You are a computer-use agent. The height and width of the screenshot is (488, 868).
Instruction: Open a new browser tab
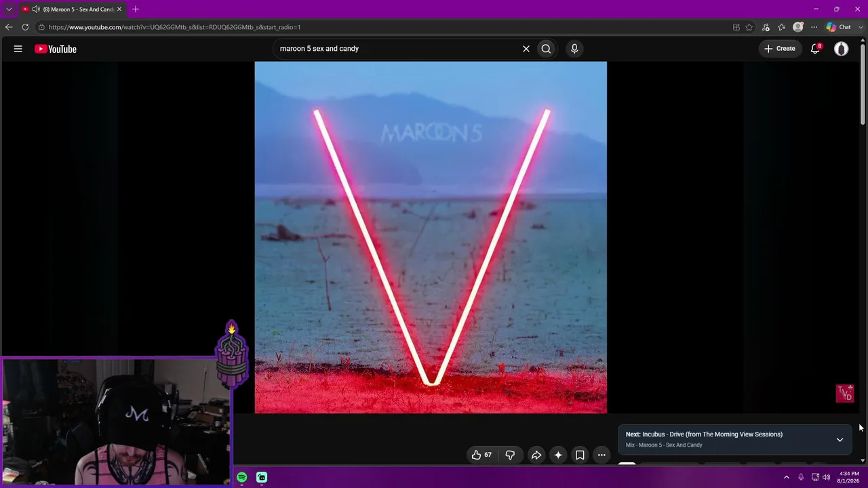pyautogui.click(x=136, y=9)
